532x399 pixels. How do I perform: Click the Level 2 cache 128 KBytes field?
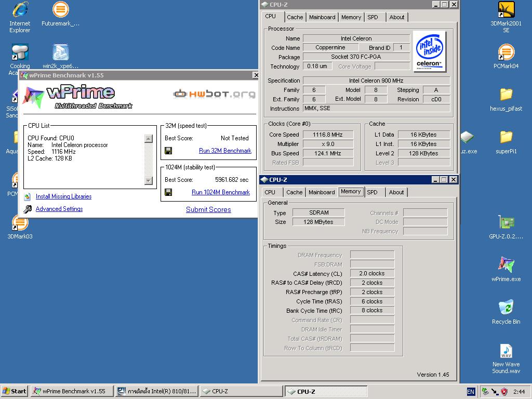(x=423, y=153)
